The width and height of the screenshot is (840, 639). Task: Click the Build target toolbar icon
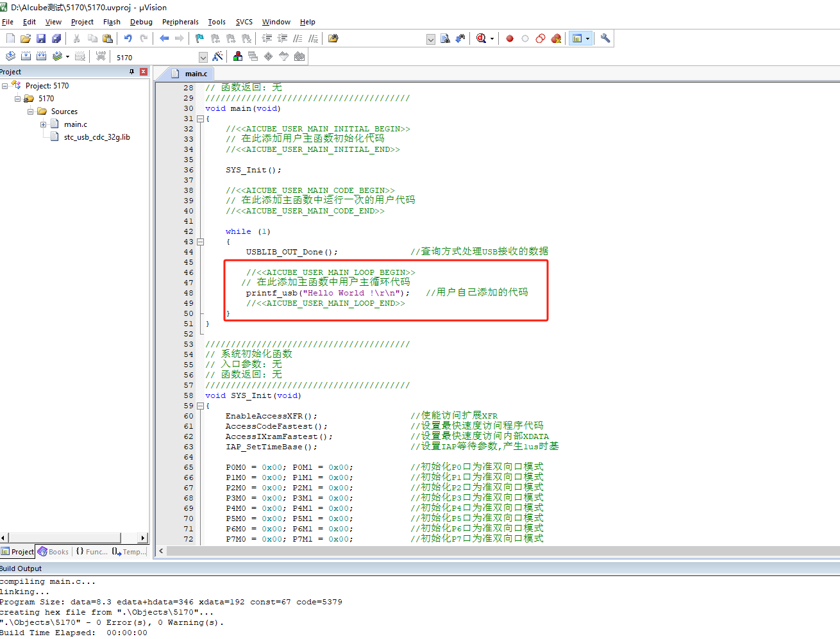[26, 56]
